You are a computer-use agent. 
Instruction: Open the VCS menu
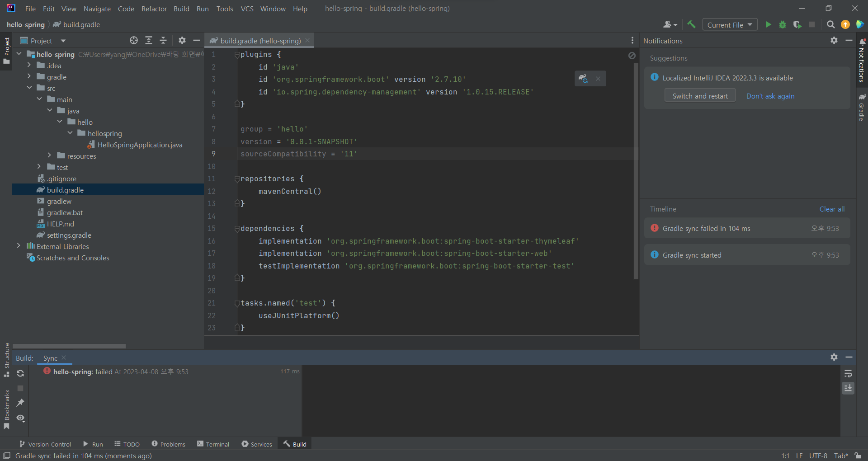[247, 9]
